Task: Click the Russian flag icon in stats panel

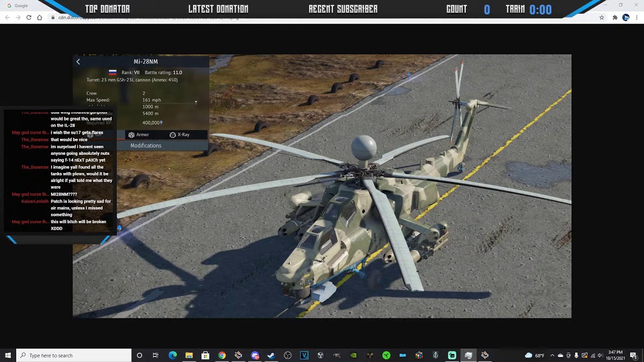Action: pos(113,72)
